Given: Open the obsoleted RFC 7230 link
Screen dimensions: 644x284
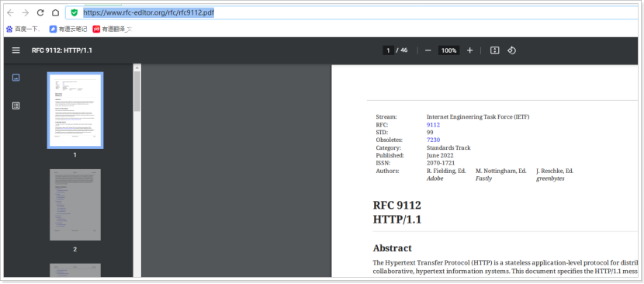Looking at the screenshot, I should [433, 140].
